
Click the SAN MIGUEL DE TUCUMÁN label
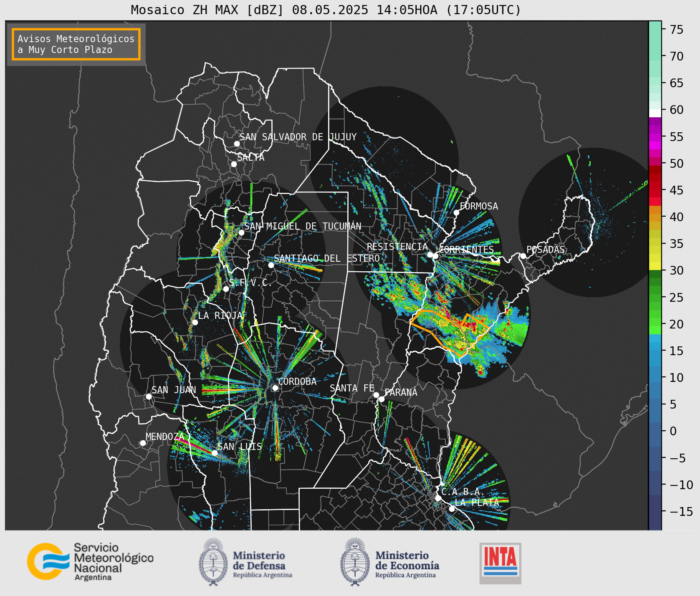point(303,226)
